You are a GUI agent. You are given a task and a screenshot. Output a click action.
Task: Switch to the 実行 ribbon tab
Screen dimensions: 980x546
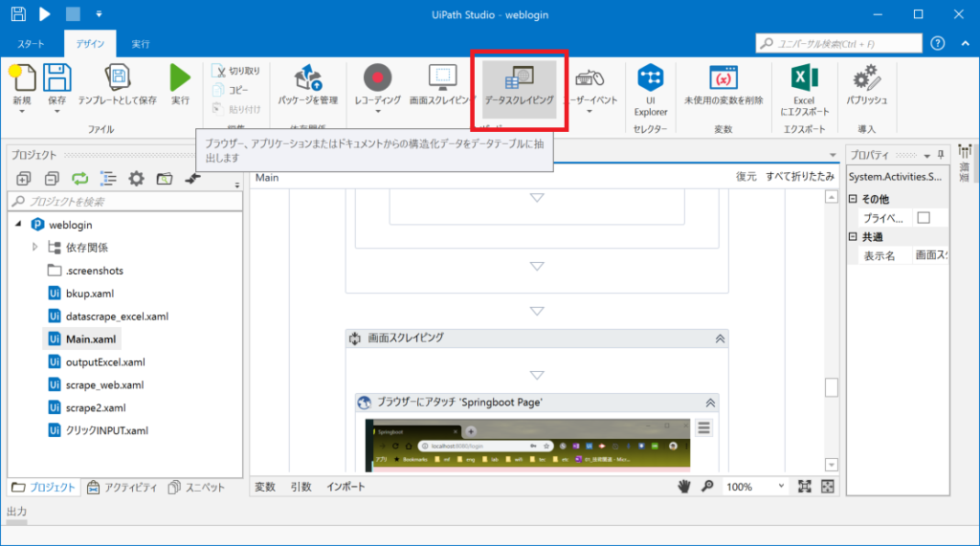(141, 44)
